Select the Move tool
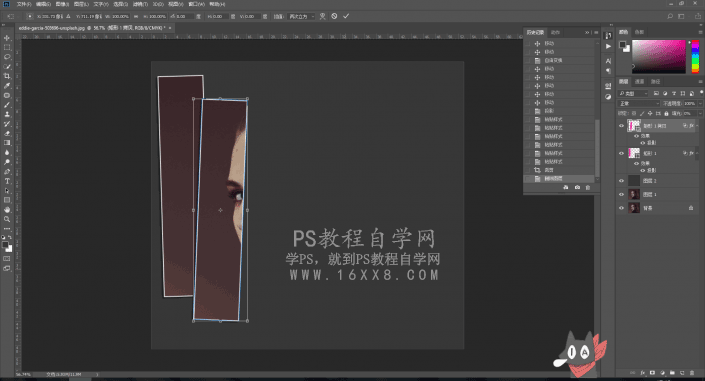Screen dimensions: 705x381 click(7, 38)
